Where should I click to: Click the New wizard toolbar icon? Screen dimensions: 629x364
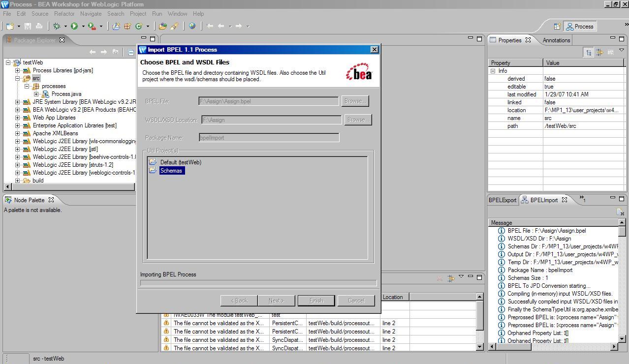pos(9,26)
